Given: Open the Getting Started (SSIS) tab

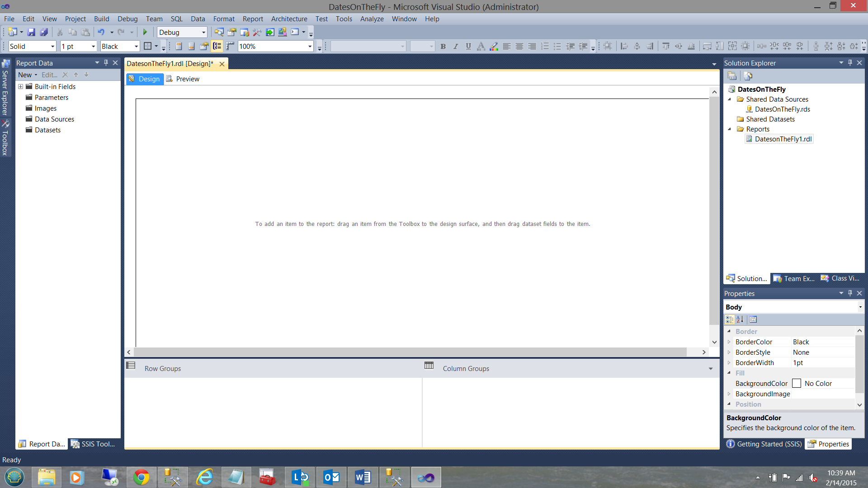Looking at the screenshot, I should coord(764,444).
